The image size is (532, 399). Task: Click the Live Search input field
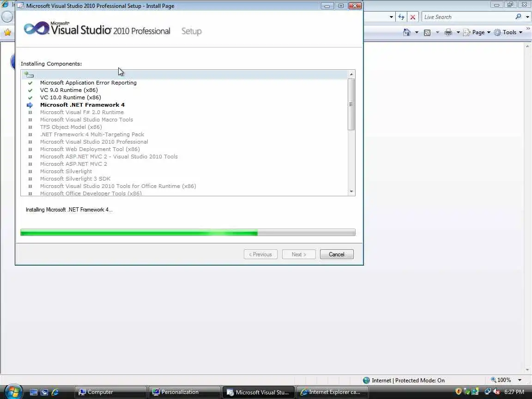coord(467,17)
